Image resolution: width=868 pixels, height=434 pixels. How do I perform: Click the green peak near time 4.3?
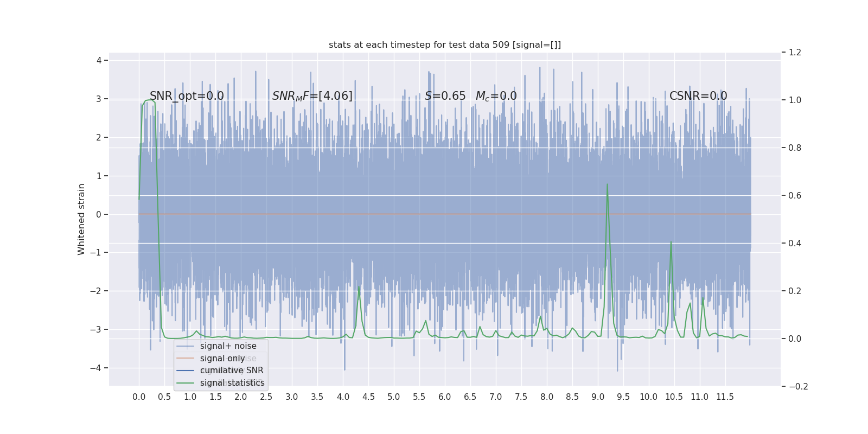coord(359,286)
